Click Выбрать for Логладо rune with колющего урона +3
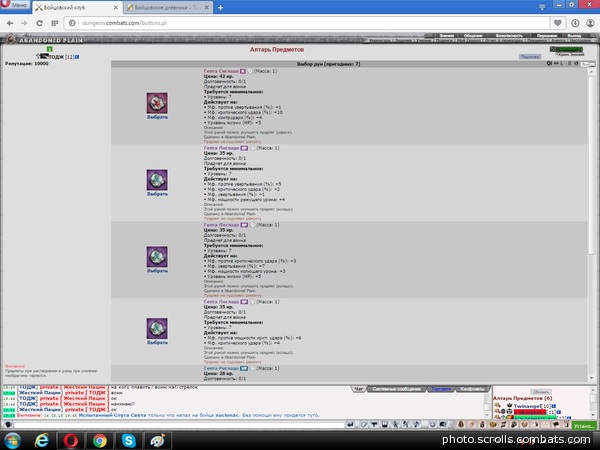 (157, 271)
